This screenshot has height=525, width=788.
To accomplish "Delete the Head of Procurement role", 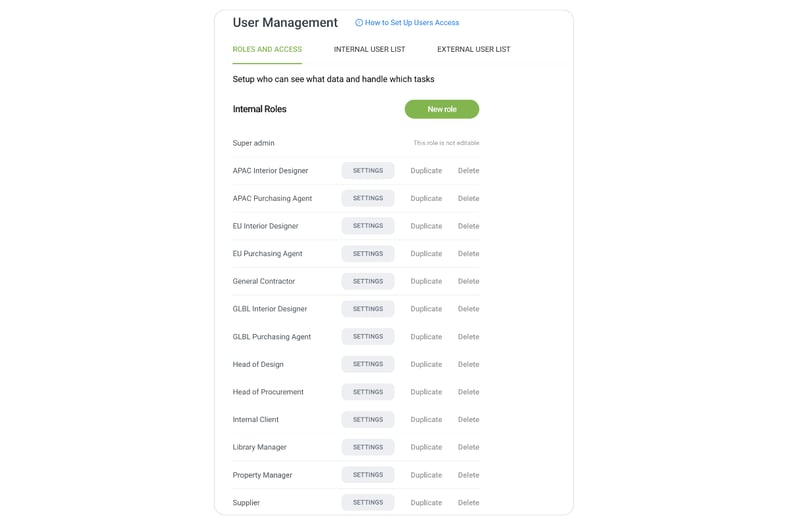I will [468, 392].
